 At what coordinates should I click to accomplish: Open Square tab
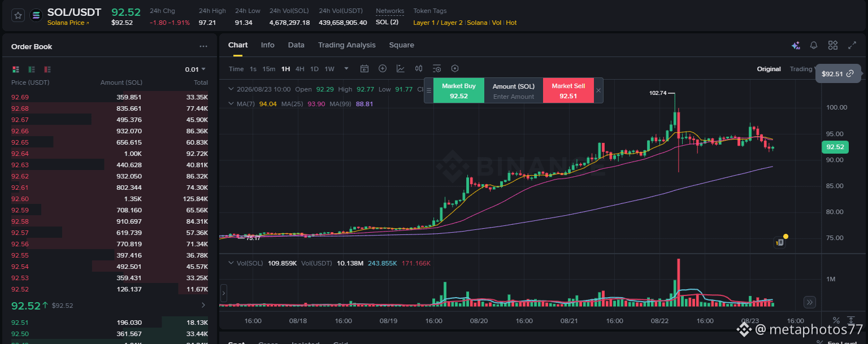point(401,45)
